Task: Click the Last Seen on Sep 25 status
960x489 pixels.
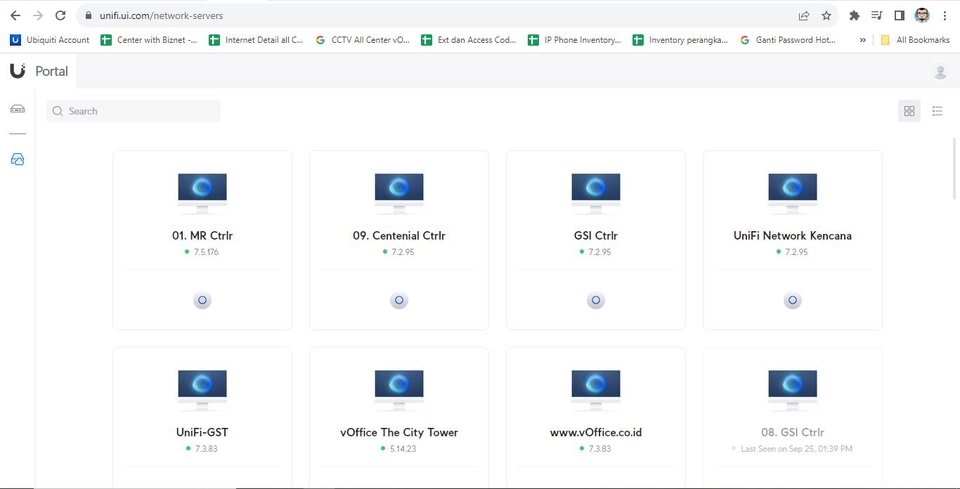Action: point(796,449)
